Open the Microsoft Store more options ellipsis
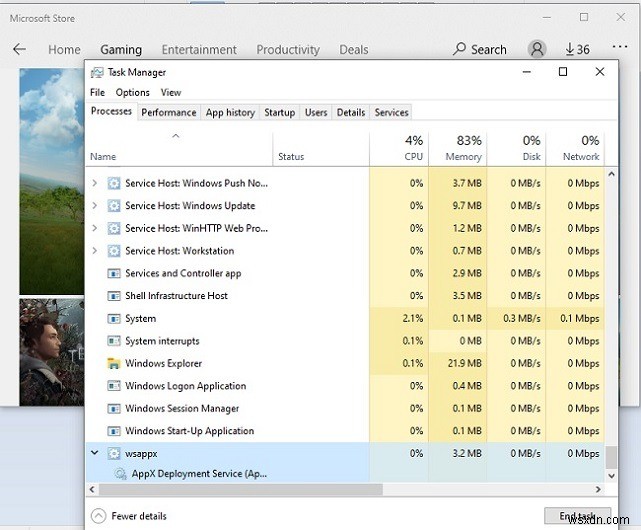The image size is (641, 530). (620, 47)
